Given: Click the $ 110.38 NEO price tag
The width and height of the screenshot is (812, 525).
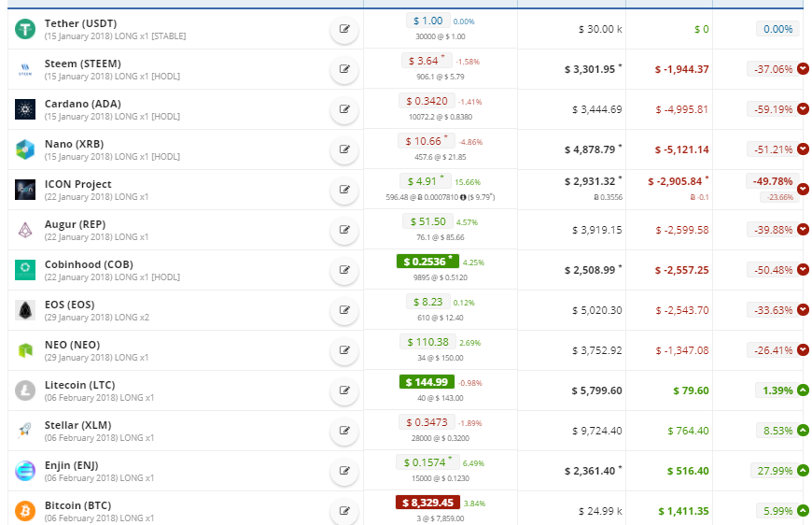Looking at the screenshot, I should [427, 342].
